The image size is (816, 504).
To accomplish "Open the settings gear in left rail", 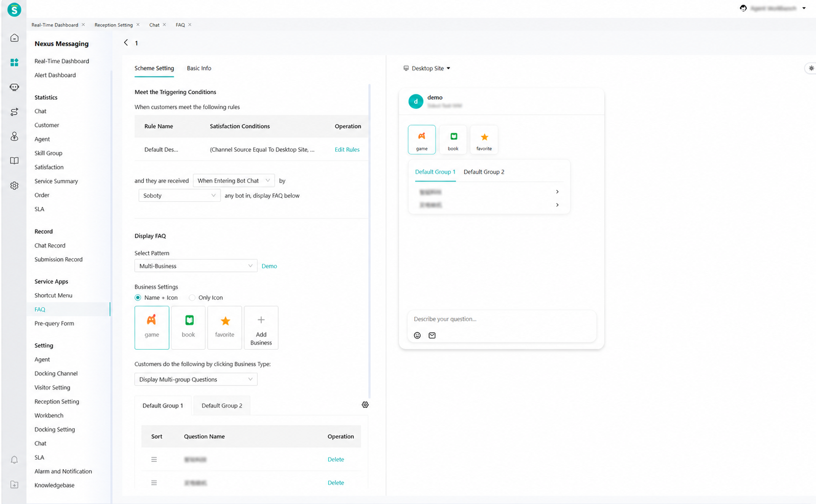I will tap(14, 186).
